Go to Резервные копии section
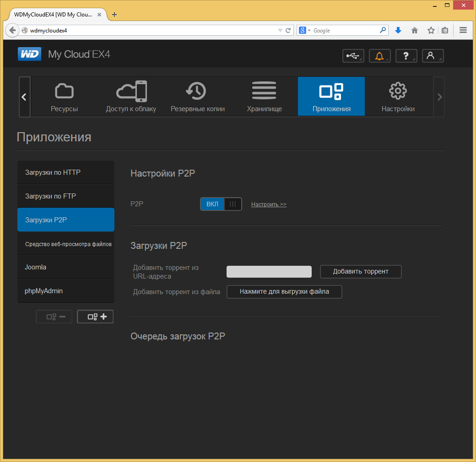 (198, 97)
